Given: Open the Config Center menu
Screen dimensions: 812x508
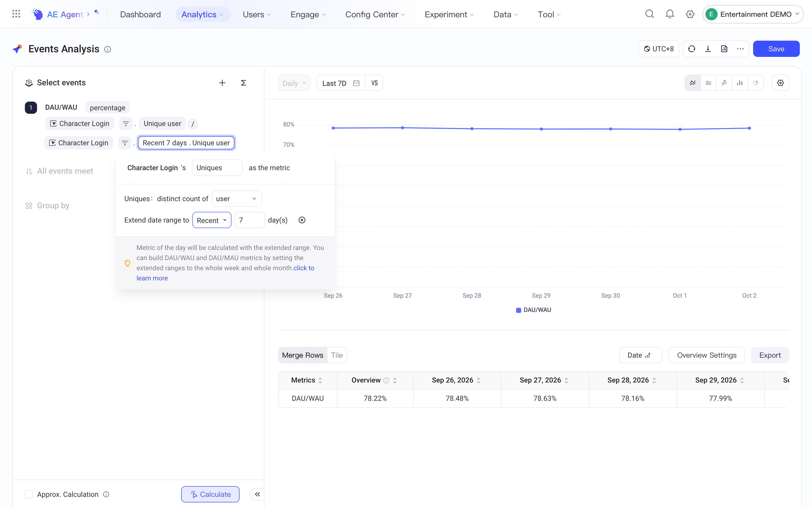Looking at the screenshot, I should coord(375,14).
